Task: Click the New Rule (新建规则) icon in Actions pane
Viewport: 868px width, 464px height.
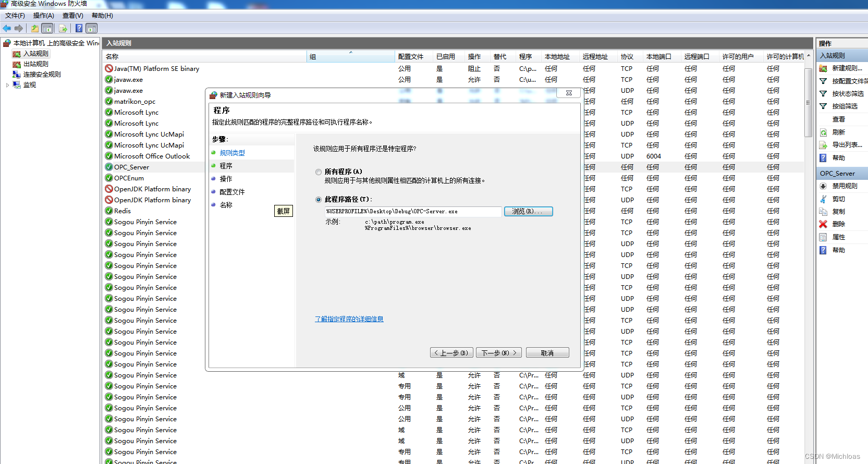Action: (x=823, y=68)
